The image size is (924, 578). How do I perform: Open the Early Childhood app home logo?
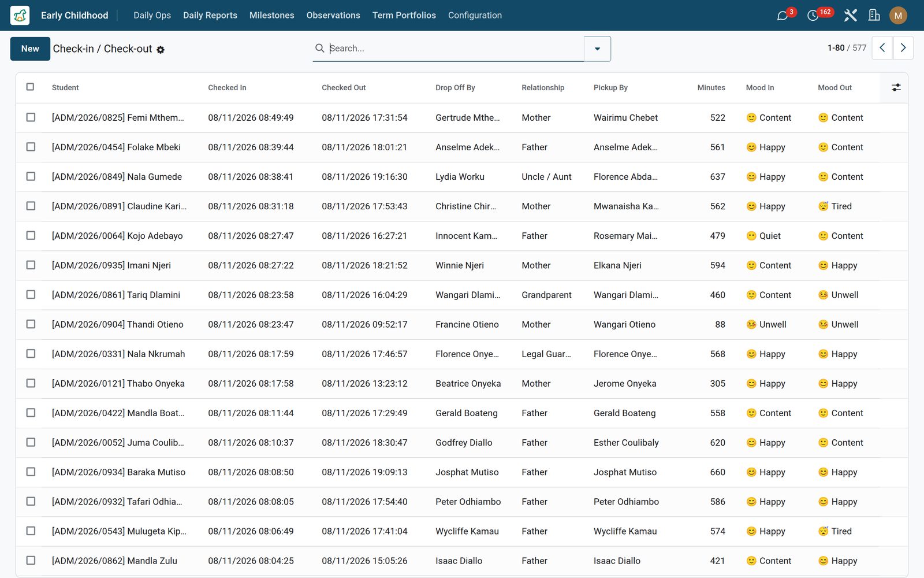point(20,15)
